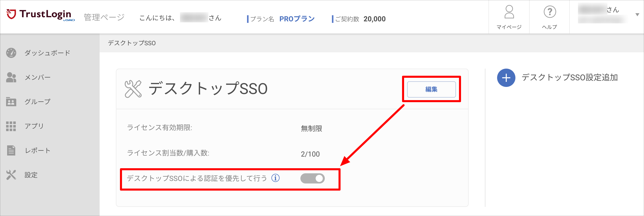Click the My Page person icon
This screenshot has width=644, height=216.
[x=509, y=12]
